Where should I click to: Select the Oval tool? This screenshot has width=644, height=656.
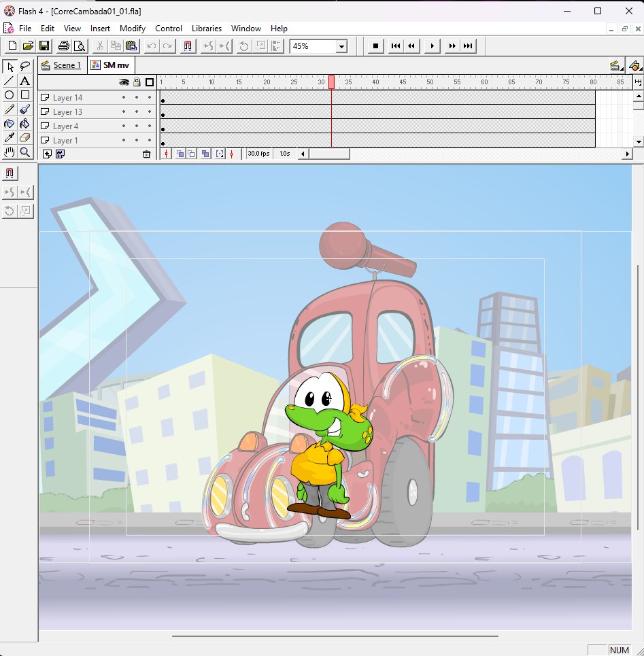click(x=10, y=95)
